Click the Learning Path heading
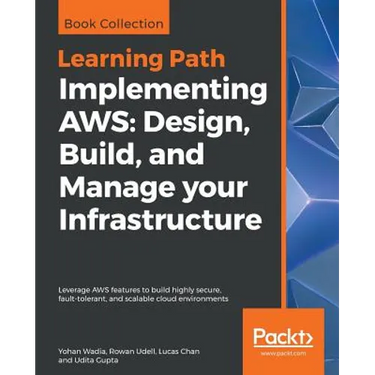This screenshot has height=375, width=375. [x=142, y=59]
